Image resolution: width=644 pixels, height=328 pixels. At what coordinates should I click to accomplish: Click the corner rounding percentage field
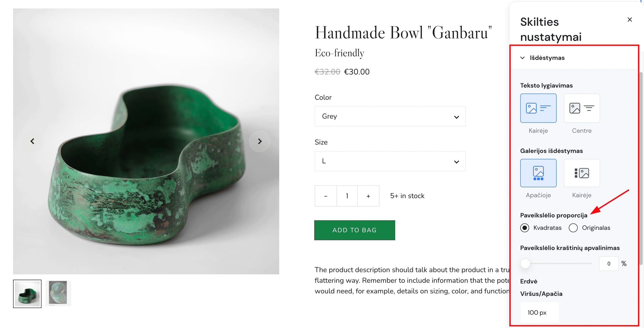609,263
